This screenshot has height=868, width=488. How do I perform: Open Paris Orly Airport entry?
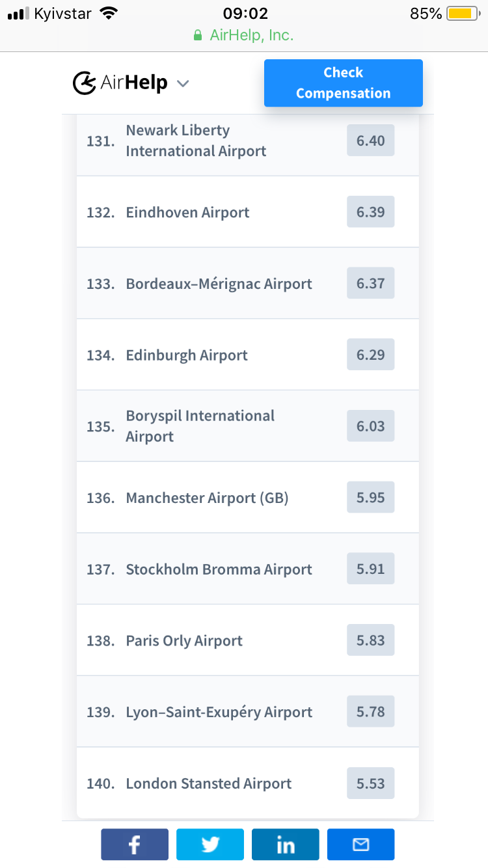(184, 641)
